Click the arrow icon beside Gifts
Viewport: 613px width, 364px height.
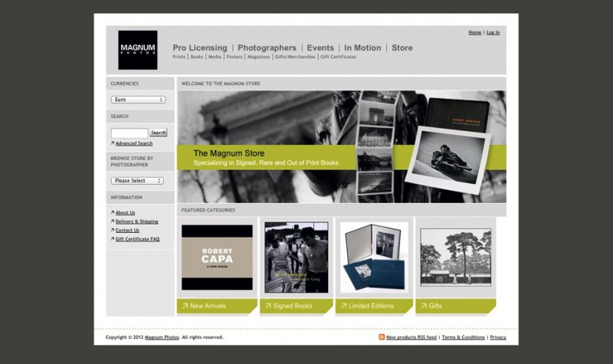(424, 306)
